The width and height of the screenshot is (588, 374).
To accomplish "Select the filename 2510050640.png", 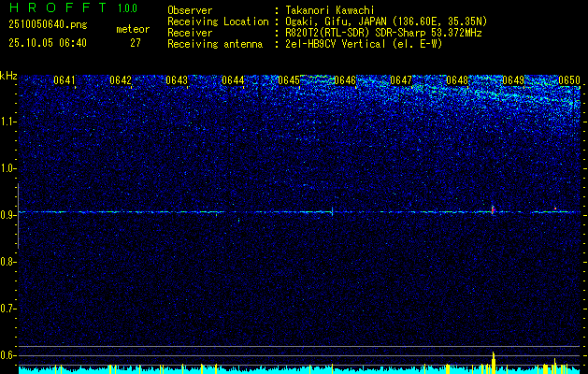I will click(x=48, y=24).
